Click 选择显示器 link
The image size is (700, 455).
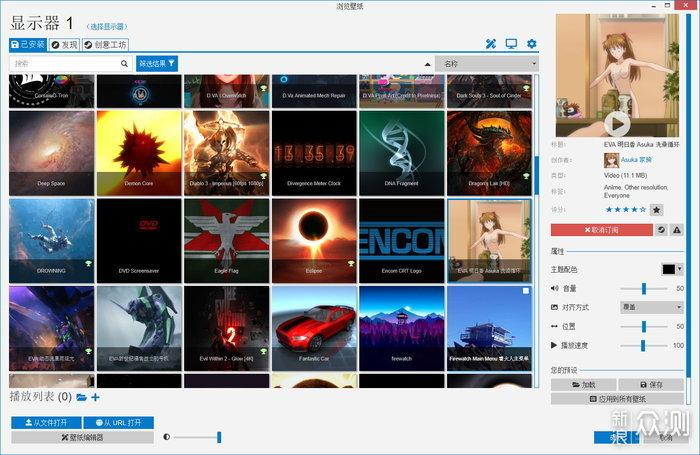point(107,27)
